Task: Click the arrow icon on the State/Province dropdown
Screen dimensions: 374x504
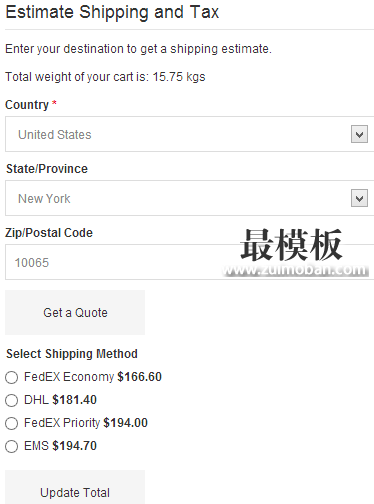Action: coord(359,198)
